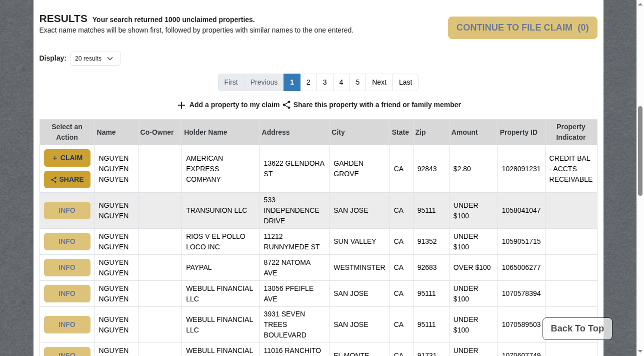Click Property ID 1028091231
This screenshot has height=356, width=644.
coord(521,169)
